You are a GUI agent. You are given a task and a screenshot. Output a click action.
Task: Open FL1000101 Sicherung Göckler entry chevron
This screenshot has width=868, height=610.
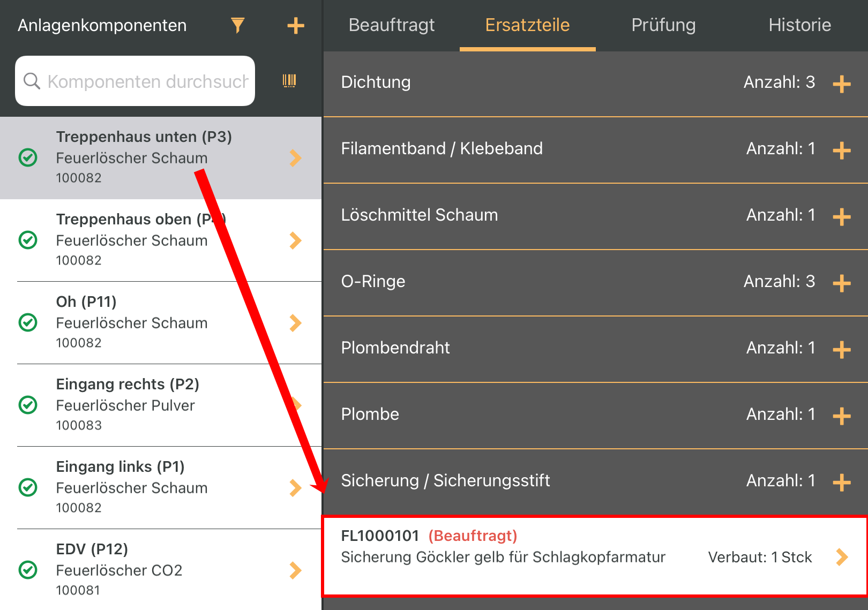(x=842, y=557)
